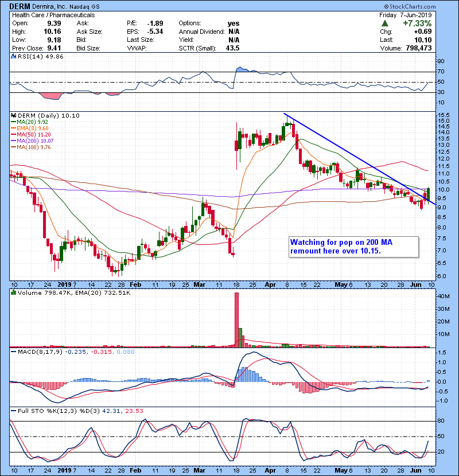Click the Bid Size label
This screenshot has height=476, width=459.
pos(88,48)
